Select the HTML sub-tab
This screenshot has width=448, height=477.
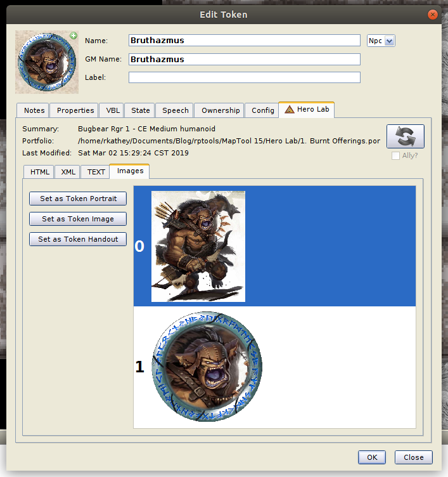click(40, 172)
